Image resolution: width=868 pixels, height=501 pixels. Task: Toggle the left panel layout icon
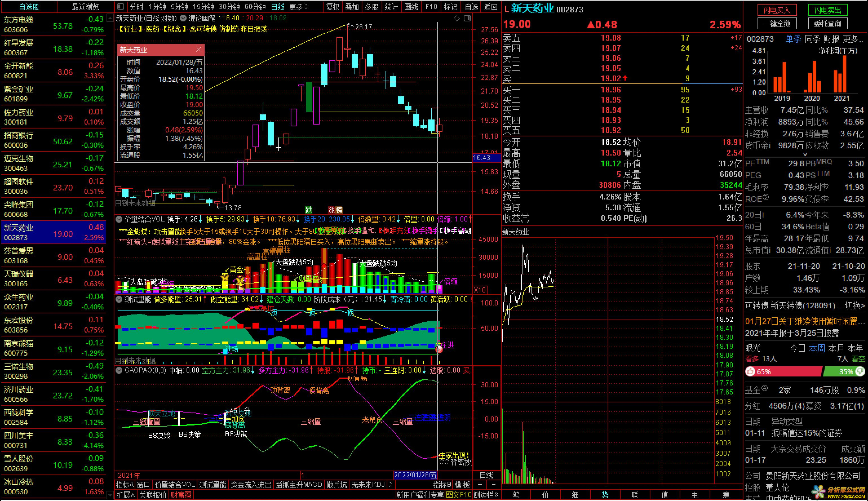(120, 6)
